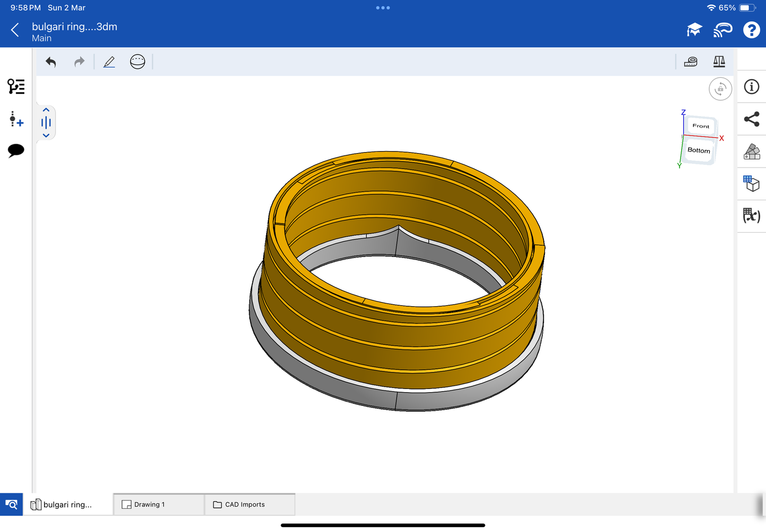Image resolution: width=766 pixels, height=532 pixels.
Task: Open the Variables table panel
Action: pos(751,216)
